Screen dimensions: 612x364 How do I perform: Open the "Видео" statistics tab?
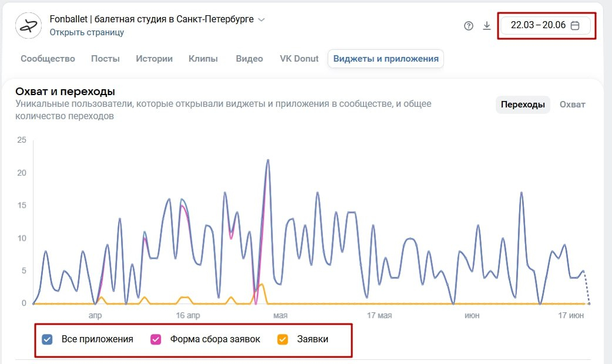(249, 59)
